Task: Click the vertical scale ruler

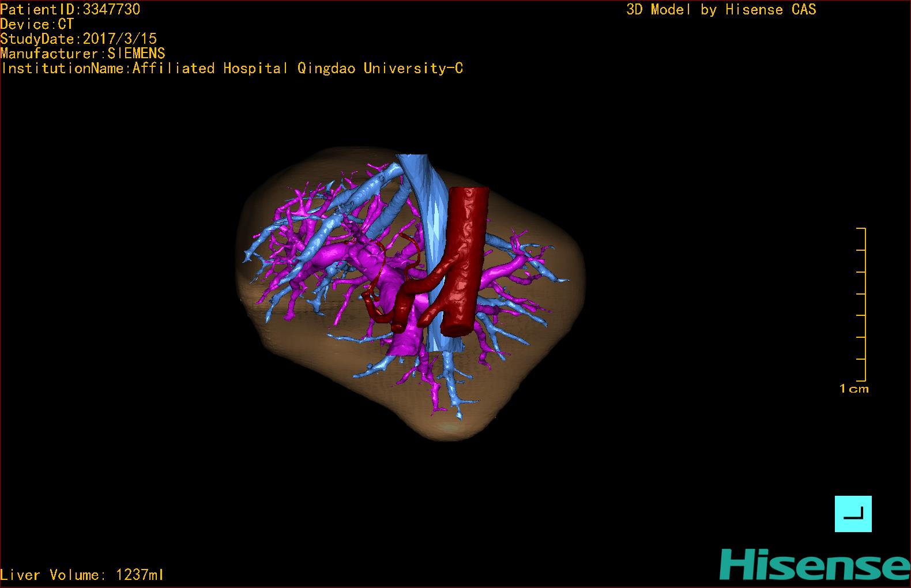Action: pos(861,304)
